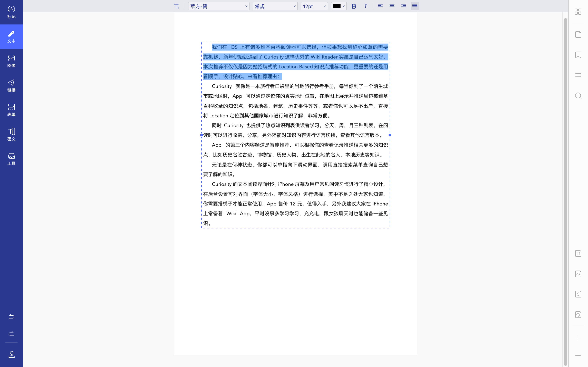The image size is (588, 367).
Task: Open the 链接 (Link) tool
Action: click(x=11, y=85)
